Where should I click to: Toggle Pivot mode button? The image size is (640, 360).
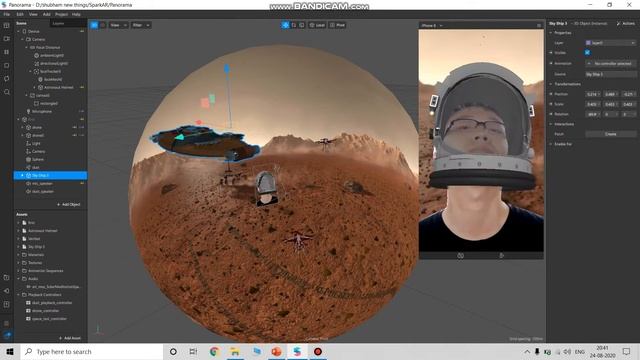[x=338, y=25]
